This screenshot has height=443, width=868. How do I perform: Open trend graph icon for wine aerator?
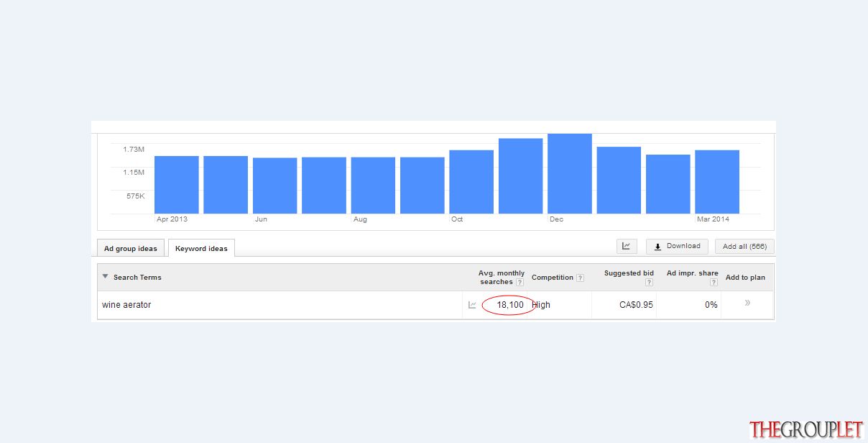point(472,305)
